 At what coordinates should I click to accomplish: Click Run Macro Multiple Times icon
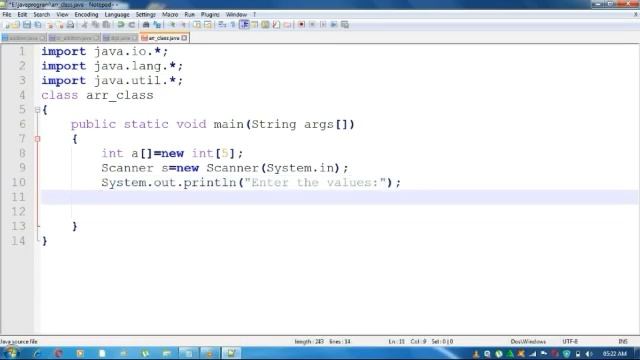click(333, 25)
